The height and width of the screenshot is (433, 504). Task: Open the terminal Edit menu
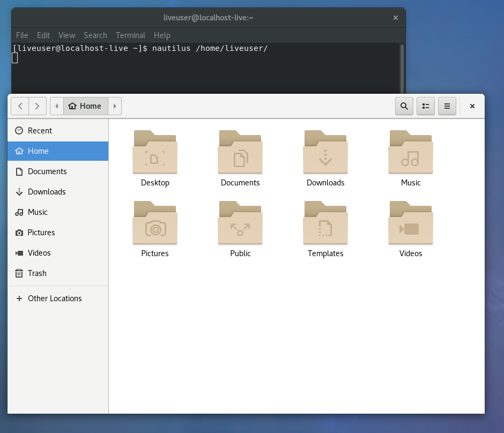pos(43,35)
